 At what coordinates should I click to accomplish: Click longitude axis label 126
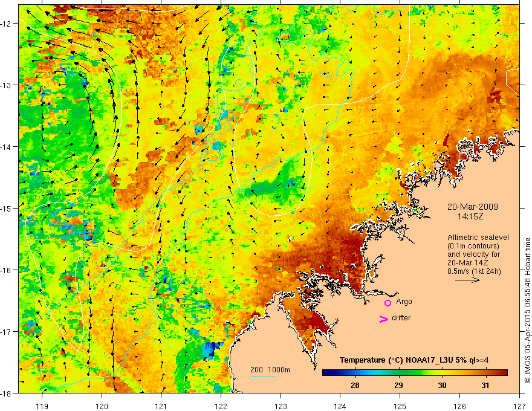[x=459, y=406]
